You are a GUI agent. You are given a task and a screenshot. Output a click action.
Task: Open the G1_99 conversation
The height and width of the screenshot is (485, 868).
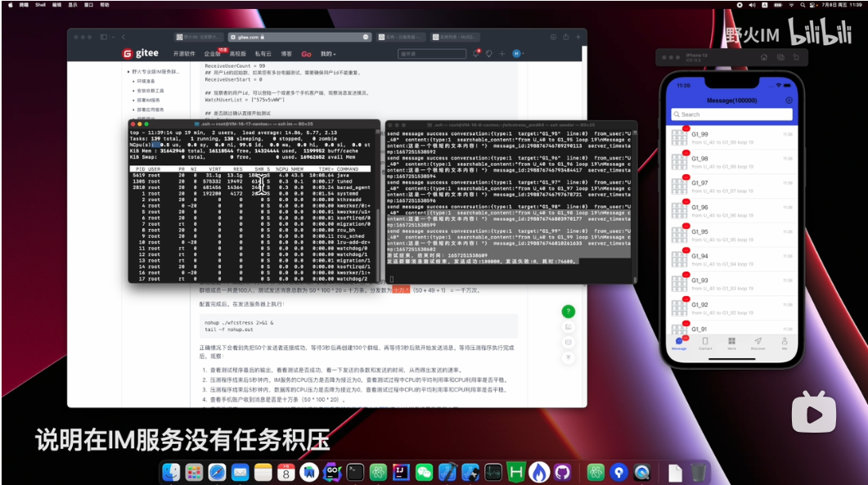point(732,138)
